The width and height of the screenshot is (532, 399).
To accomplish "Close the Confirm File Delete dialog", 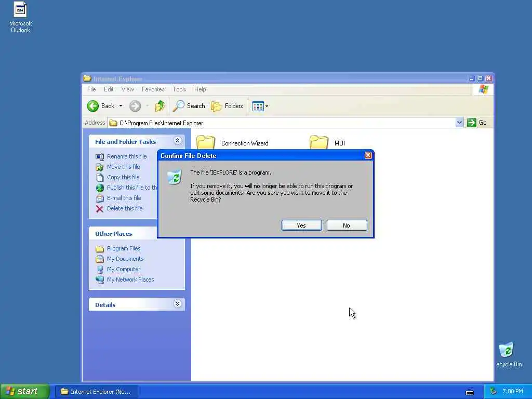I will tap(368, 155).
